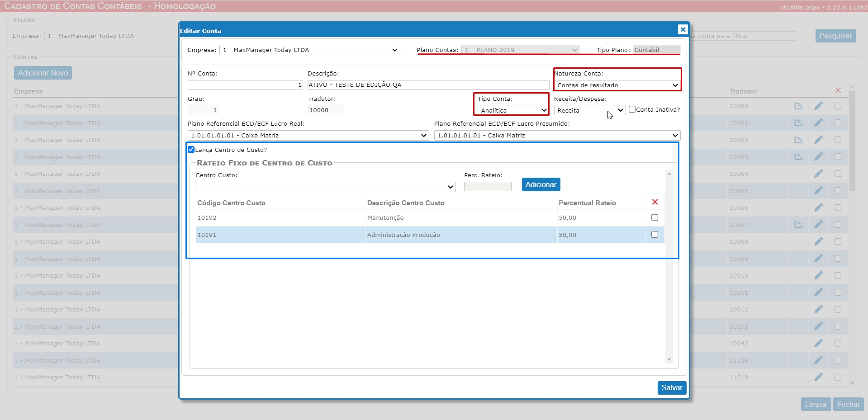This screenshot has width=868, height=420.
Task: Click the pencil edit icon for tradutor 10005
Action: [818, 190]
